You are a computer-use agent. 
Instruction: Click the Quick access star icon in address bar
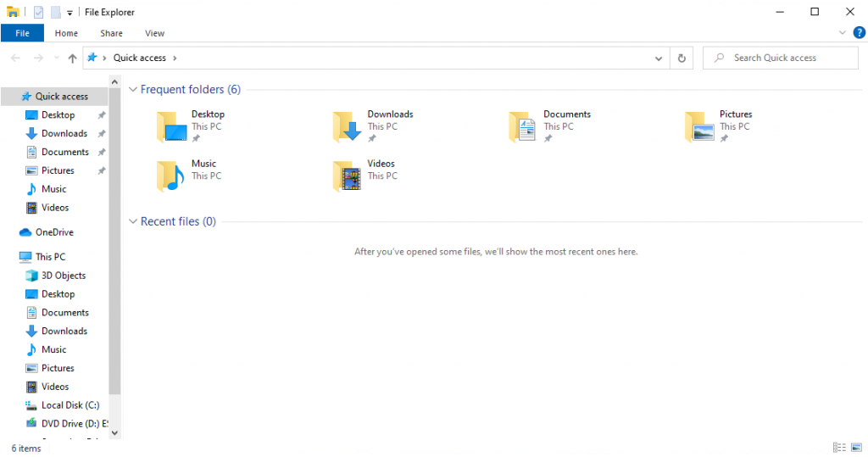(92, 58)
